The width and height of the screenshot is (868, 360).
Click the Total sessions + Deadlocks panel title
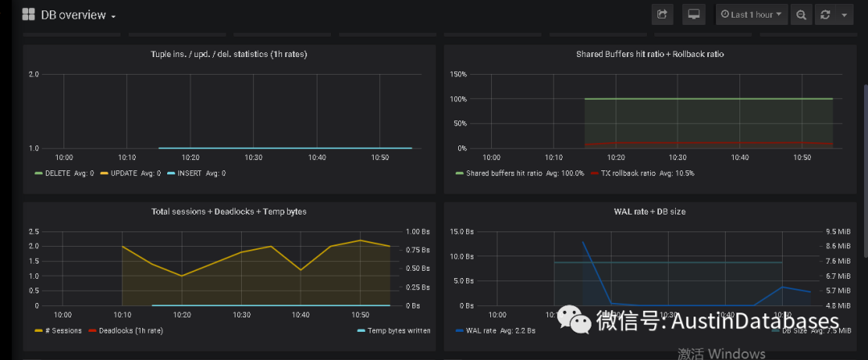[229, 211]
